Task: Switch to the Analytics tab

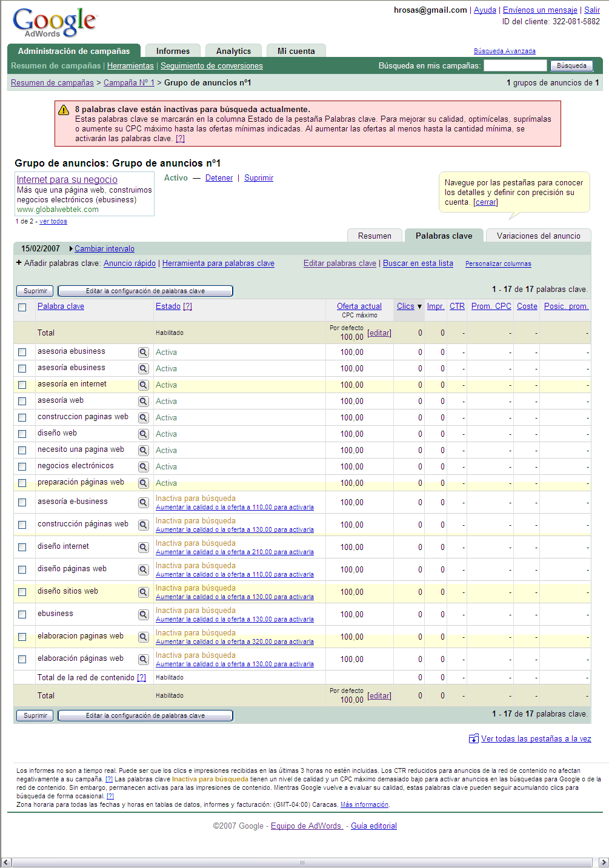Action: [233, 51]
